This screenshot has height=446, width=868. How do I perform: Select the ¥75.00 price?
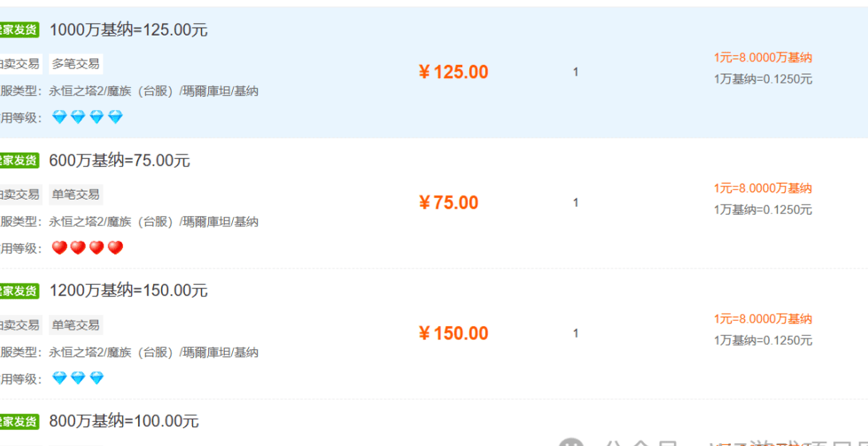448,203
